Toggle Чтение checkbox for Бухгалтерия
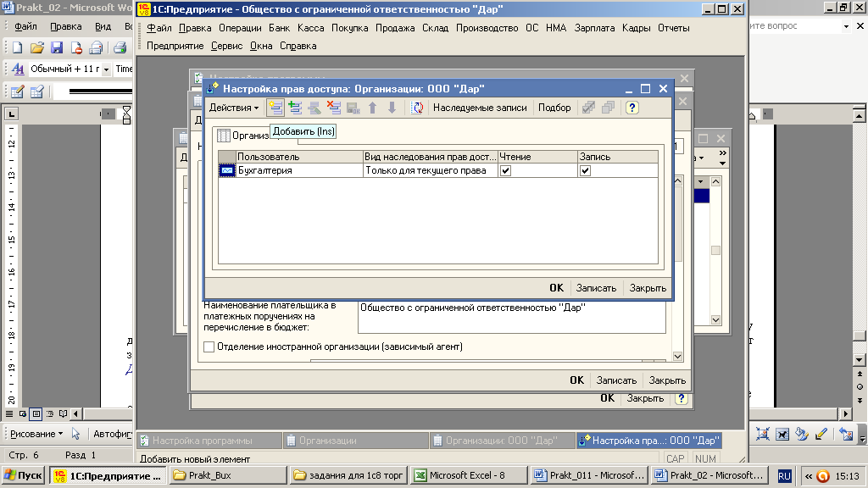 coord(505,171)
